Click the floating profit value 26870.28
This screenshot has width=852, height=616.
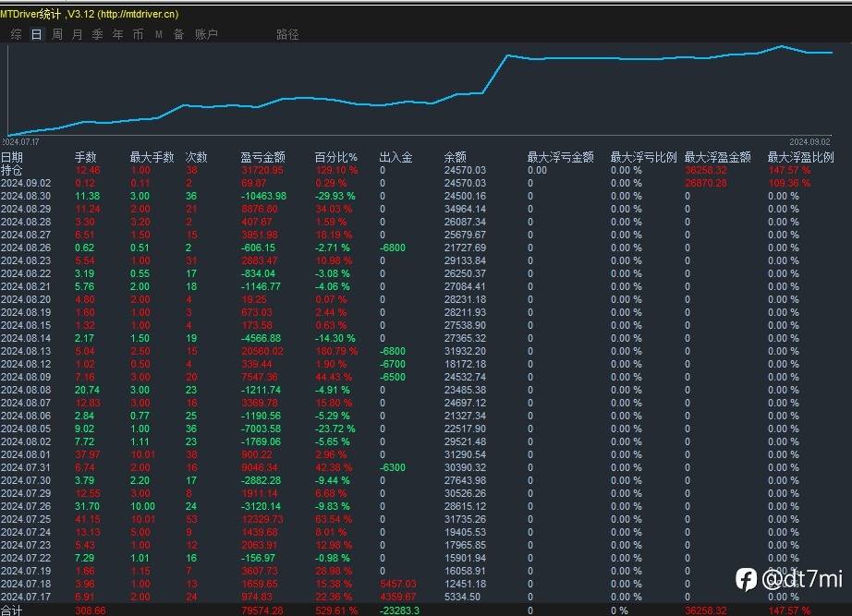pos(706,183)
